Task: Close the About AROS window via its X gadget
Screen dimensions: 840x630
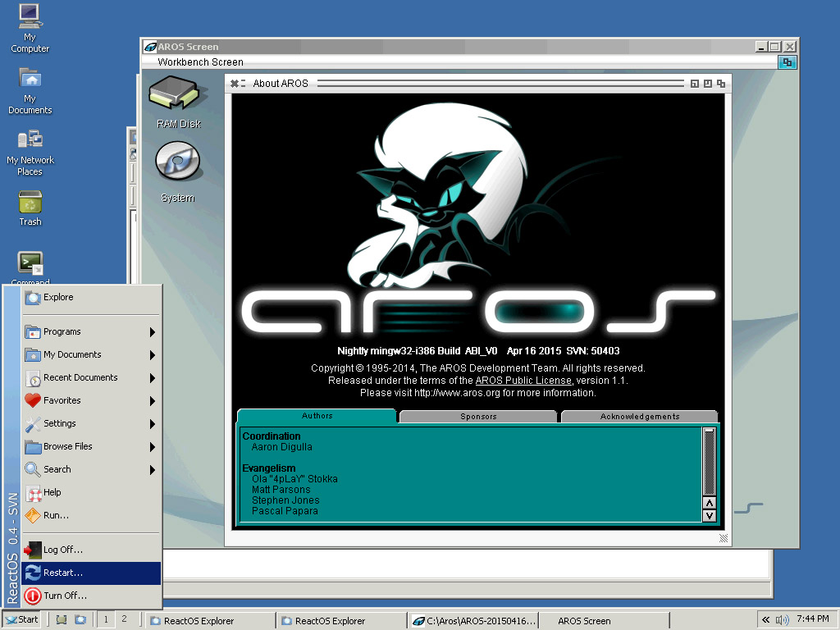Action: pyautogui.click(x=235, y=84)
